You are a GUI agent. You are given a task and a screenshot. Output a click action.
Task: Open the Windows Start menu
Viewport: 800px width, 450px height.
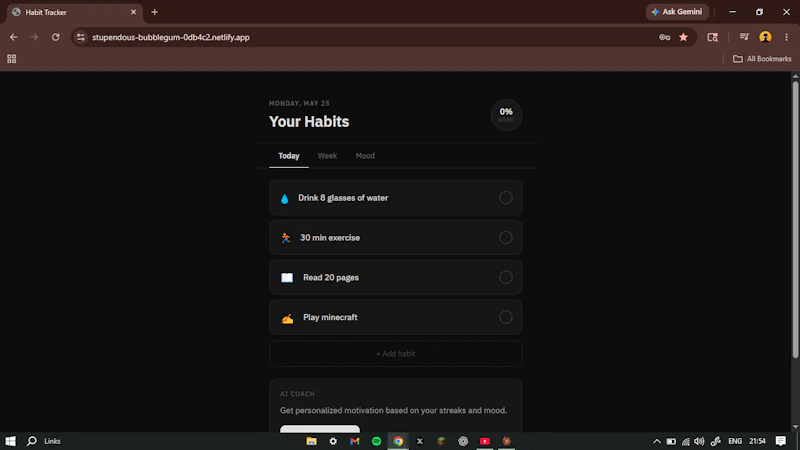(x=10, y=441)
